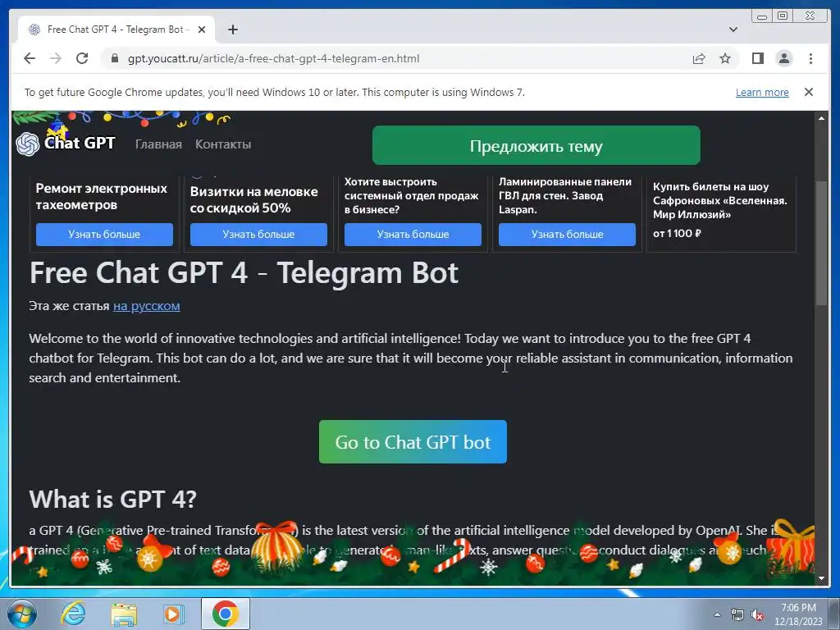Share this page icon in address bar
This screenshot has width=840, height=630.
tap(699, 58)
